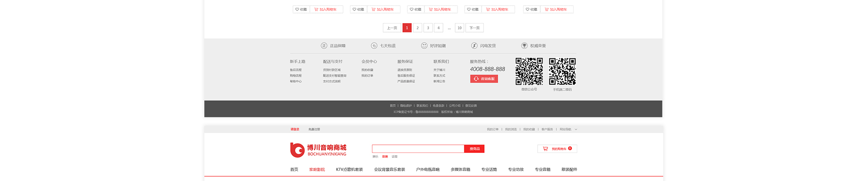
Task: Expand the 网站导航 dropdown arrow
Action: tap(576, 129)
